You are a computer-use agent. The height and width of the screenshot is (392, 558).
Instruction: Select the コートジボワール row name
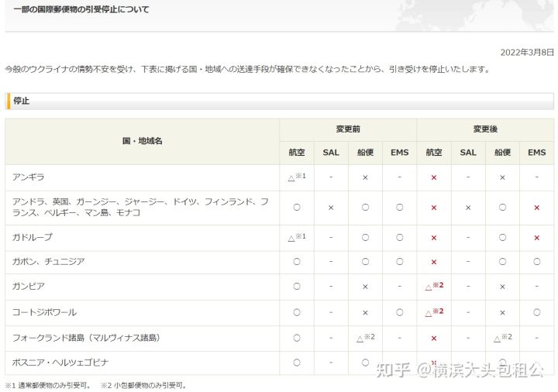44,312
